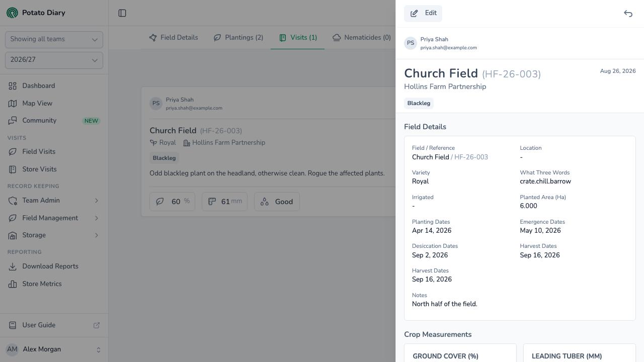The width and height of the screenshot is (644, 362).
Task: Click the Blackleg tag on the visit card
Action: click(x=164, y=158)
